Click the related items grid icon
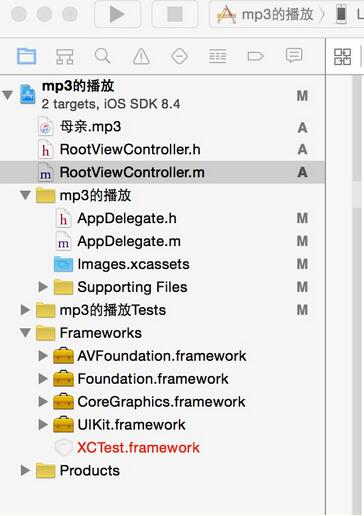The image size is (364, 516). [x=342, y=57]
